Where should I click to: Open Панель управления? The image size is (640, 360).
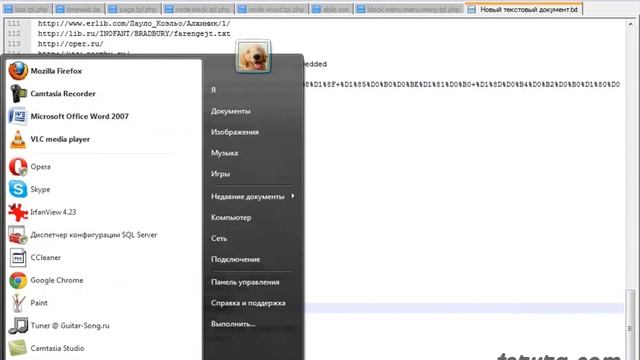(x=245, y=282)
